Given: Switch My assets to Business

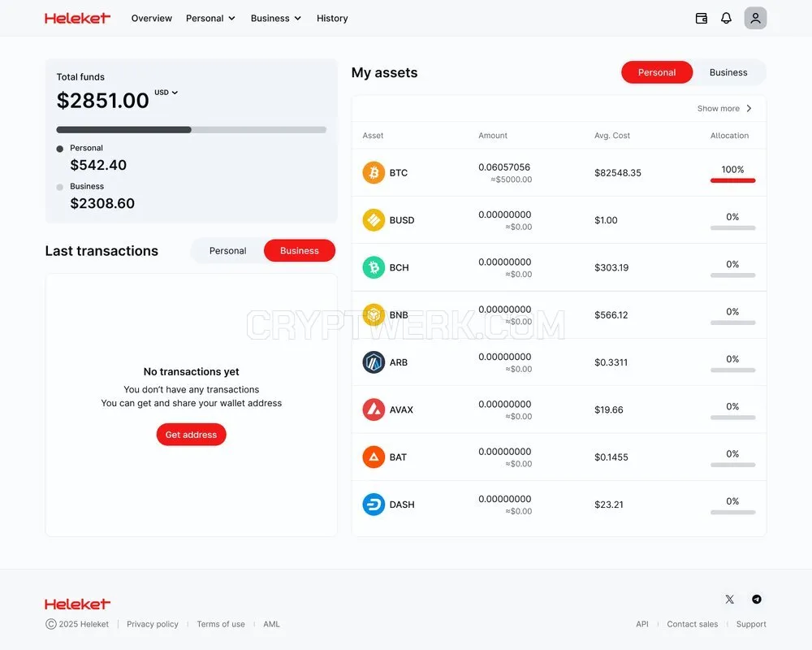Looking at the screenshot, I should click(x=728, y=72).
